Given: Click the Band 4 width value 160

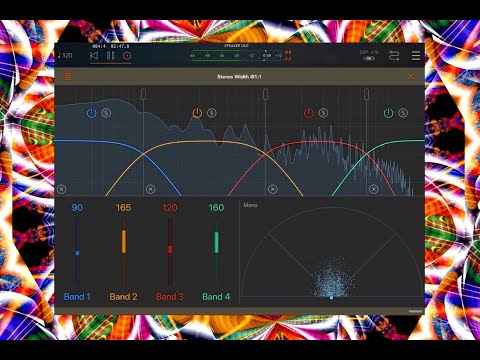Looking at the screenshot, I should pyautogui.click(x=216, y=208).
